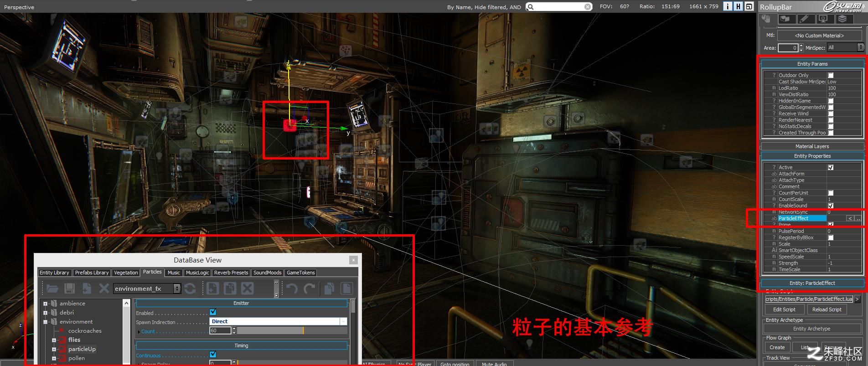Clear the viewport search field

click(588, 7)
